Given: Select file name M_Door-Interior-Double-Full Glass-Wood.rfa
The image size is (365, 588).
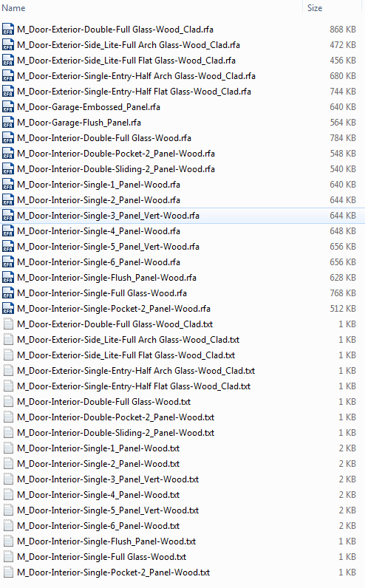Looking at the screenshot, I should point(104,138).
